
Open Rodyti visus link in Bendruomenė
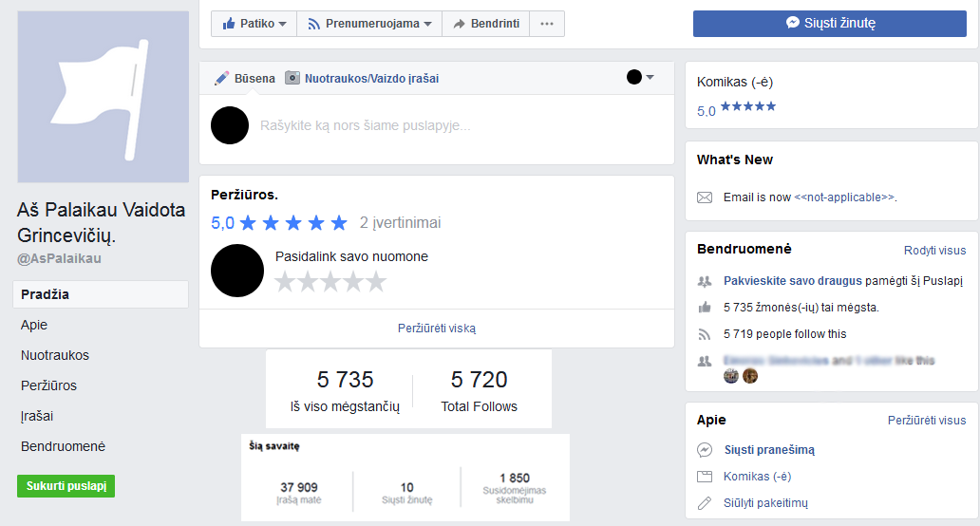934,250
